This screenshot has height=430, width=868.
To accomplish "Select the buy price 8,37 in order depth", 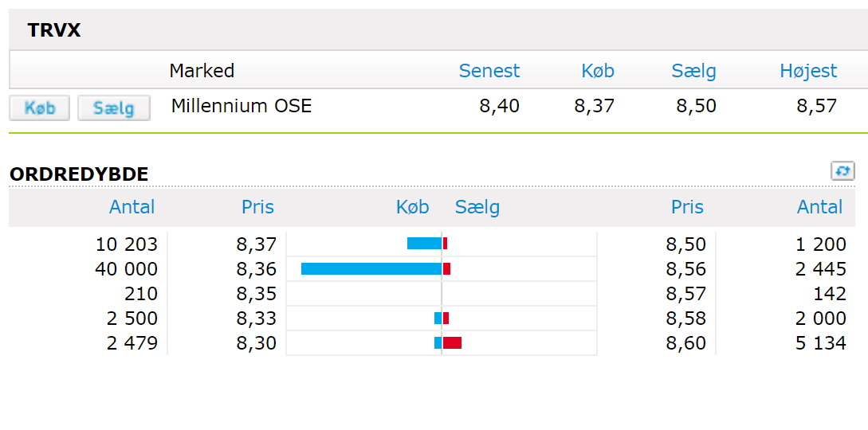I will (x=257, y=244).
